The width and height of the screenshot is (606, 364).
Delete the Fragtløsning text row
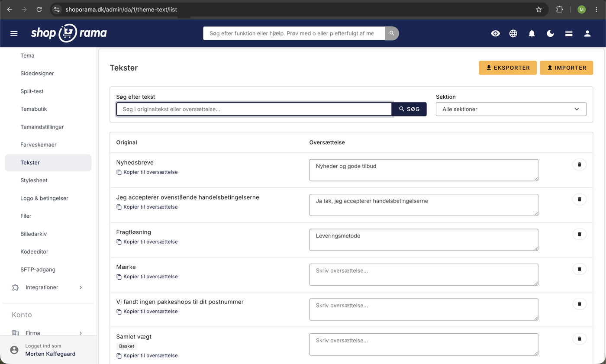point(580,234)
